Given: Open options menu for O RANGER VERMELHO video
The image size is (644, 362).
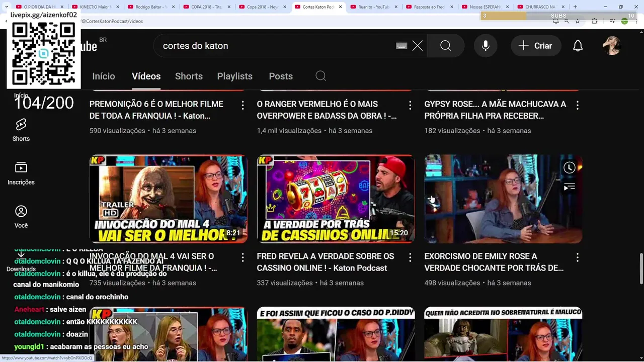Looking at the screenshot, I should pyautogui.click(x=410, y=105).
